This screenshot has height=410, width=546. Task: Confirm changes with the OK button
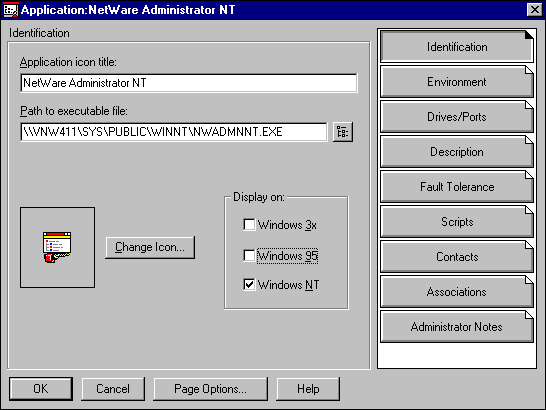41,389
